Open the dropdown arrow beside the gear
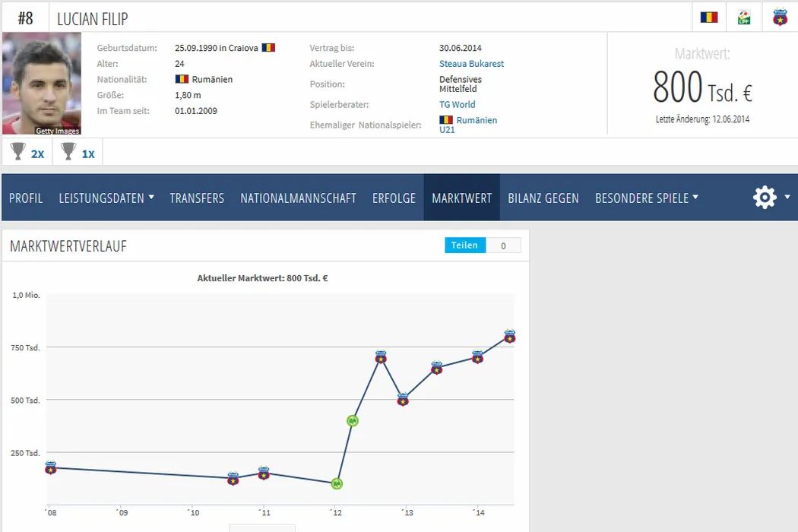 click(787, 197)
